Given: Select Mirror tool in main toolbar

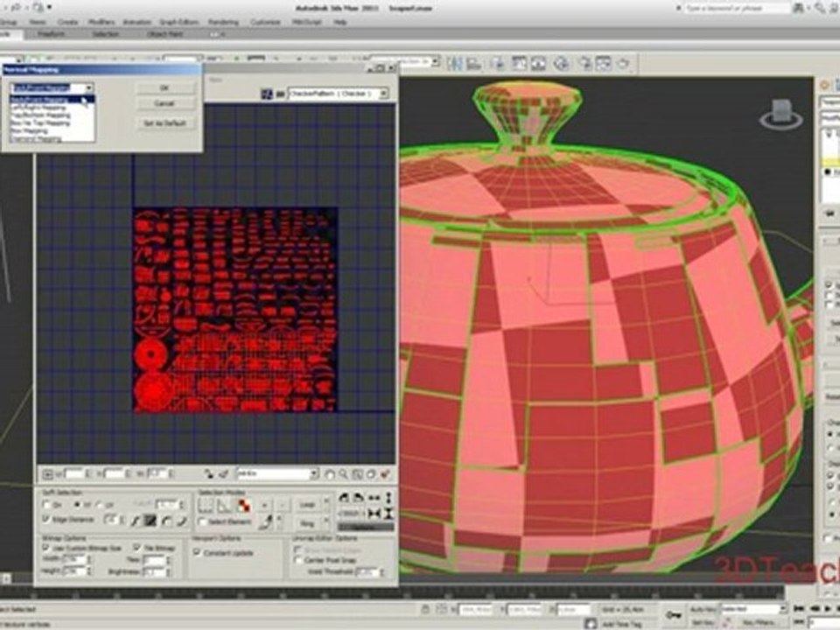Looking at the screenshot, I should (x=455, y=64).
